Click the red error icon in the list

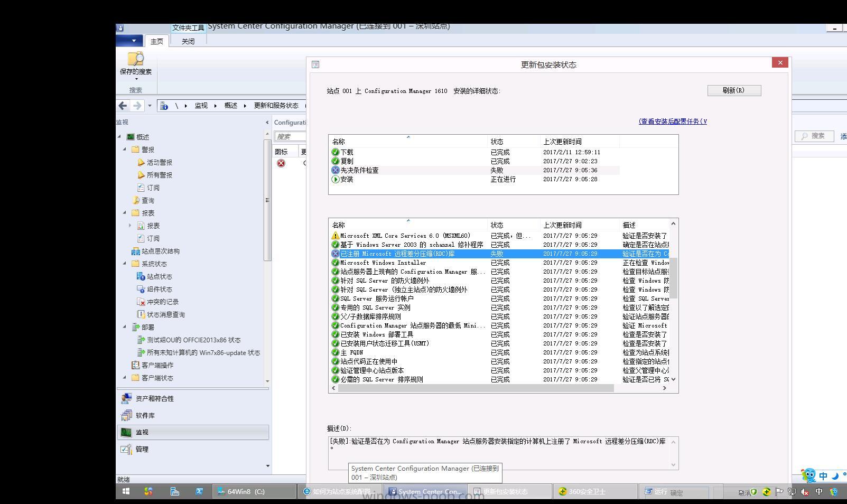(x=281, y=163)
